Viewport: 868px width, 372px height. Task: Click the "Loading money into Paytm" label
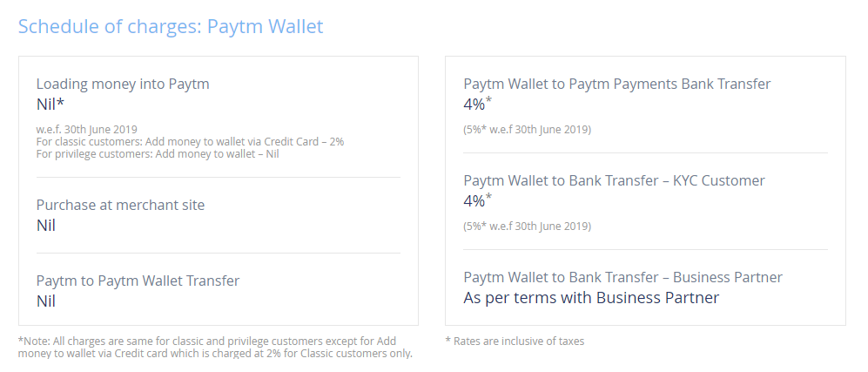(123, 85)
